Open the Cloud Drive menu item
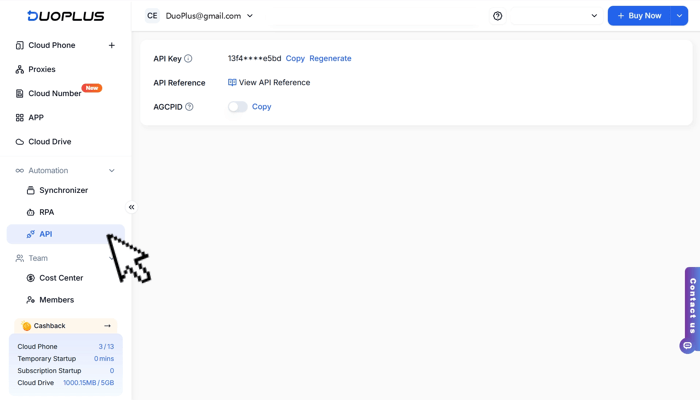The image size is (700, 400). (49, 142)
